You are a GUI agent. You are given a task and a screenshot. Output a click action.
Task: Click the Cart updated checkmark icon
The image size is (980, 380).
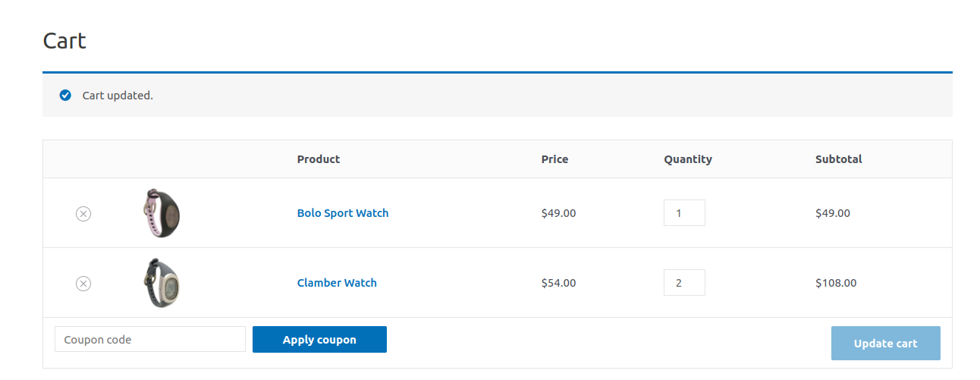pos(65,96)
